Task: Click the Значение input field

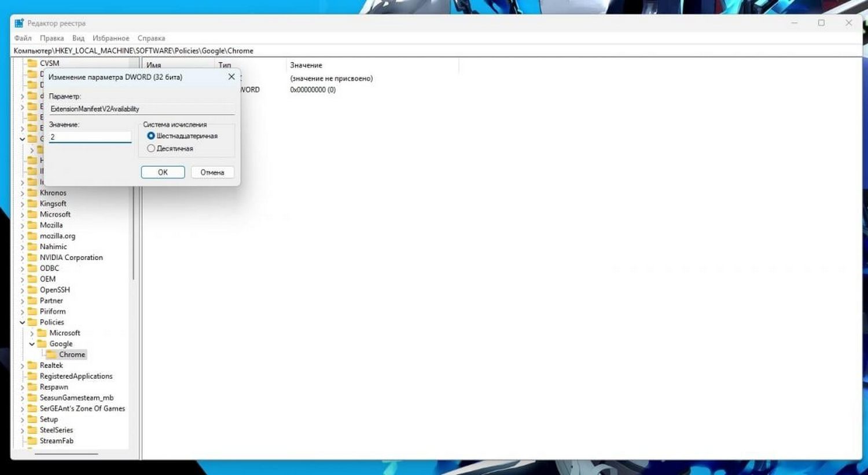Action: point(90,137)
